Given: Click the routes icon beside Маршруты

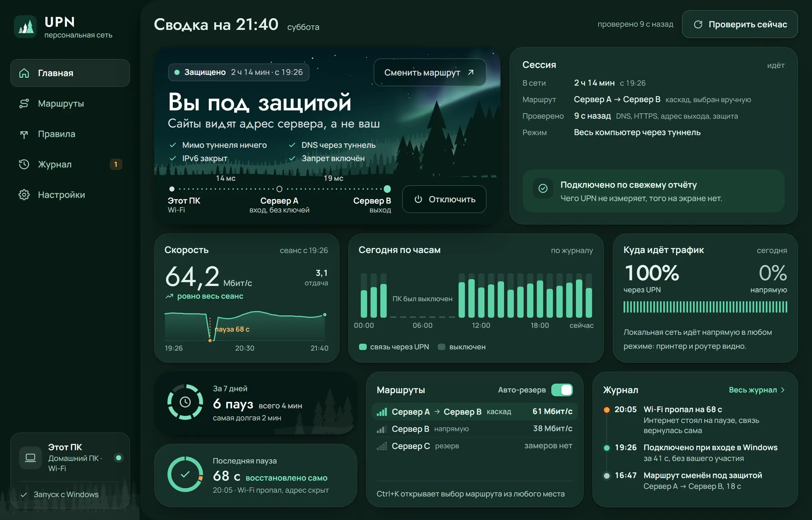Looking at the screenshot, I should point(24,103).
